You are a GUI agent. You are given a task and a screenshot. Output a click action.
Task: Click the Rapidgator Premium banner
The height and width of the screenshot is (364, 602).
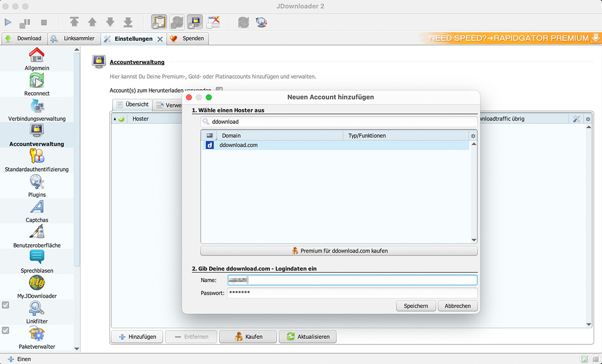tap(510, 38)
